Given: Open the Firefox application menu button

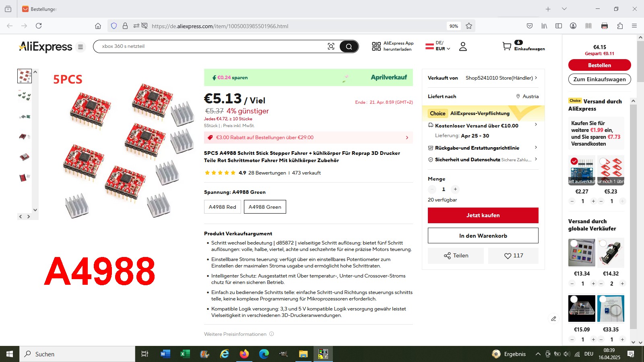Looking at the screenshot, I should (x=634, y=26).
